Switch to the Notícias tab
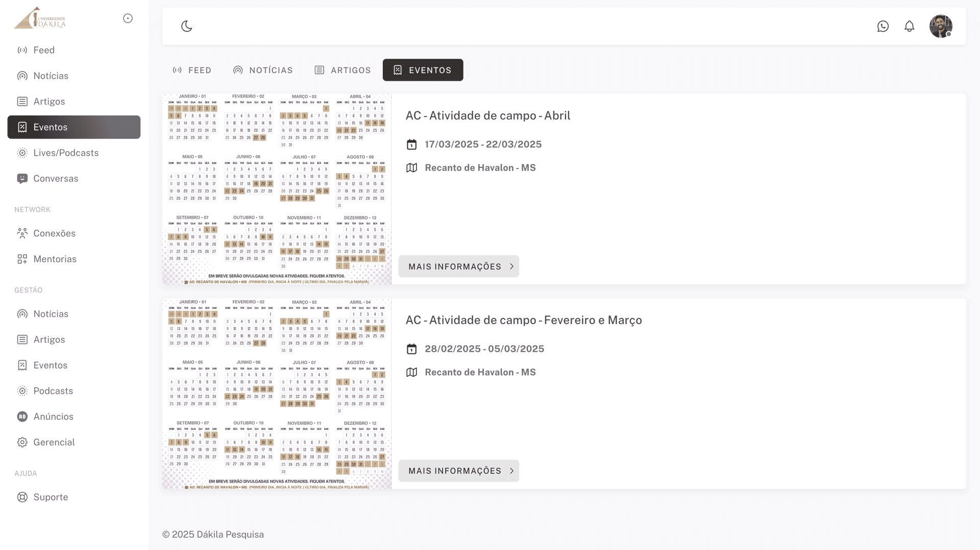 point(263,70)
